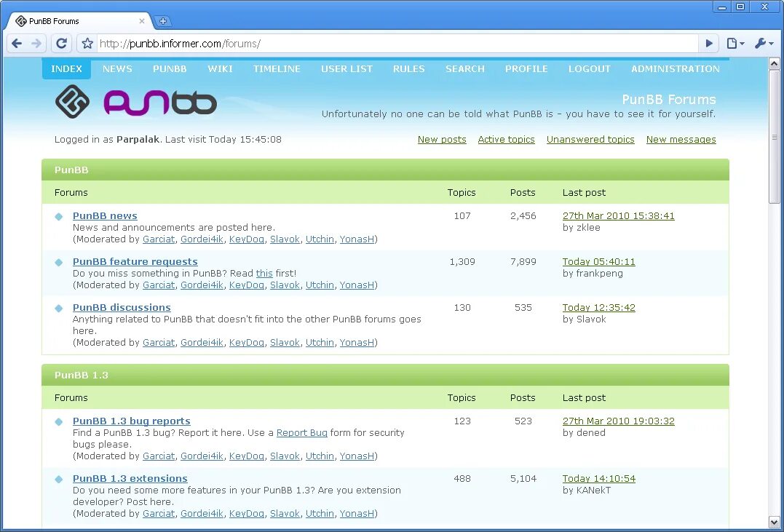Click the bullet icon beside PunBB news
This screenshot has width=784, height=532.
pos(59,216)
